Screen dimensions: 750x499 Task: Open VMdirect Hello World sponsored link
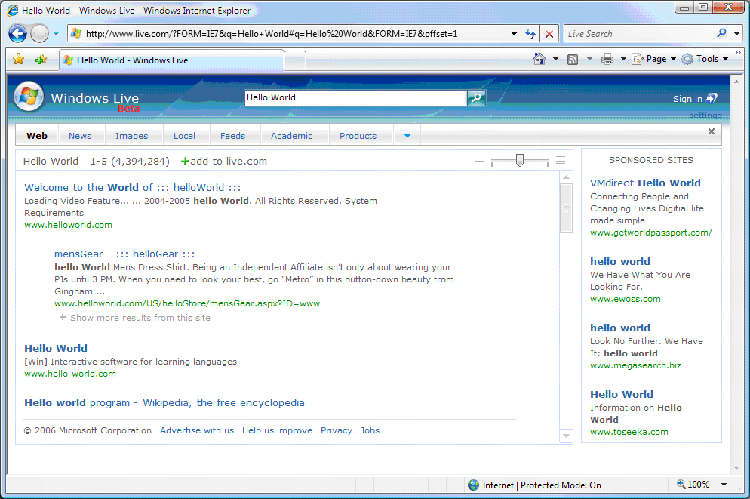click(x=645, y=183)
